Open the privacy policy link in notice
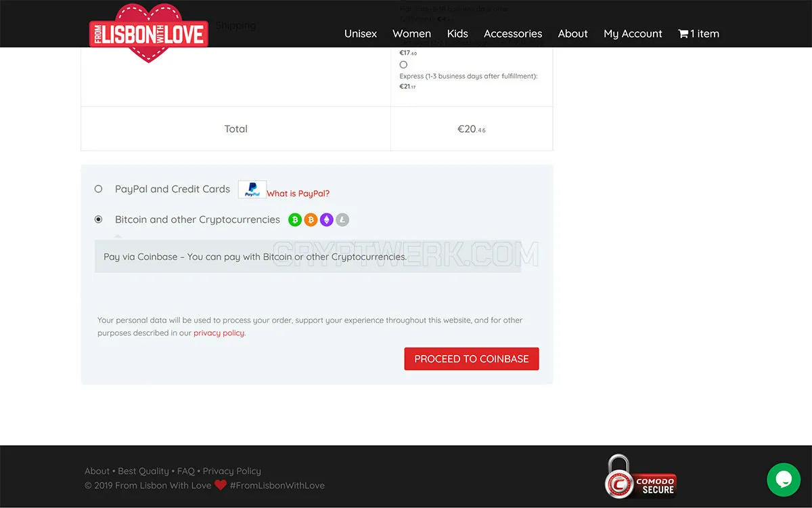812x508 pixels. 219,333
